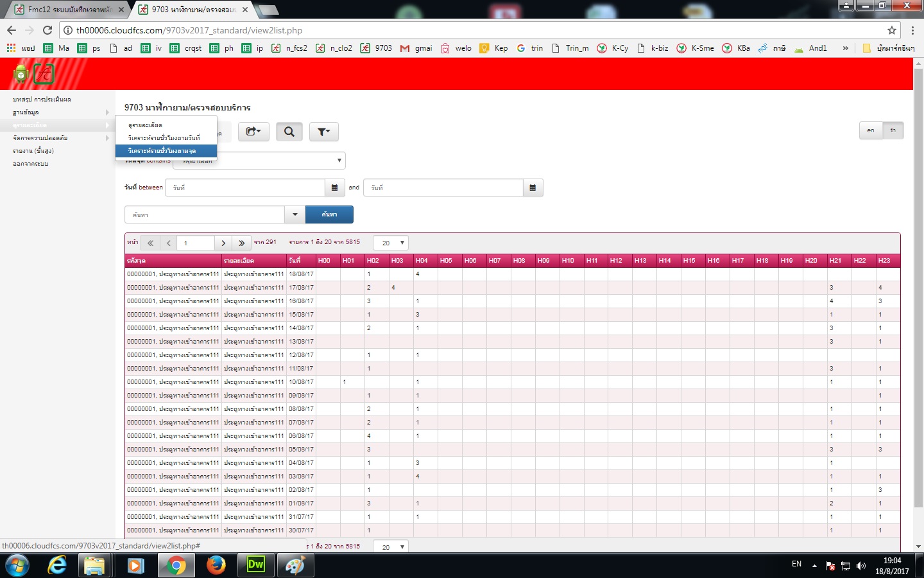Open the 9703 bookmark
Screen dimensions: 924x578
(x=376, y=48)
